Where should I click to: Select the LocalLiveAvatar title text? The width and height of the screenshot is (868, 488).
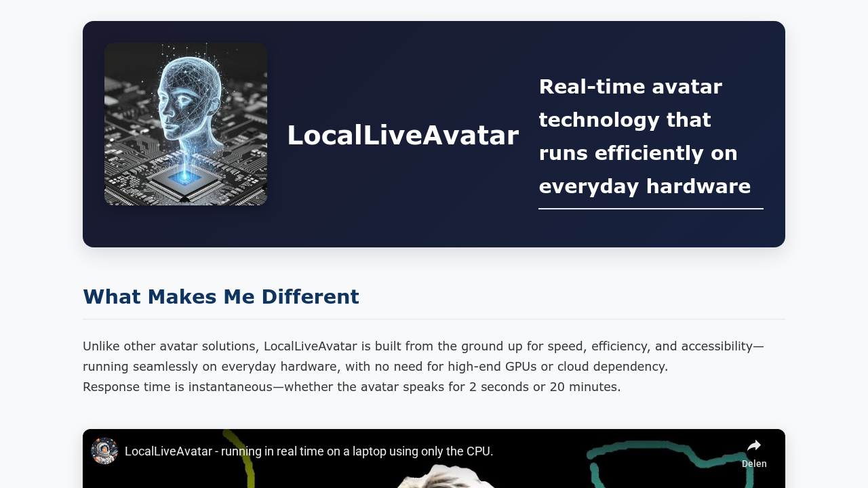point(403,136)
